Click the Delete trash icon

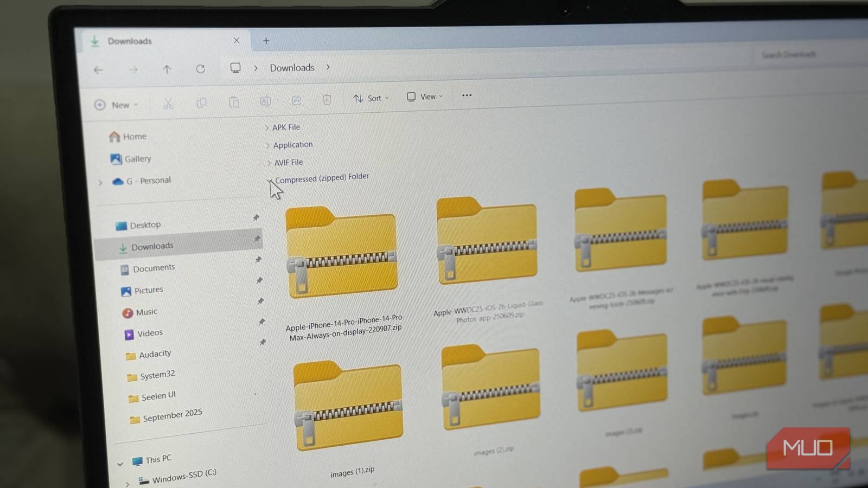[x=326, y=100]
